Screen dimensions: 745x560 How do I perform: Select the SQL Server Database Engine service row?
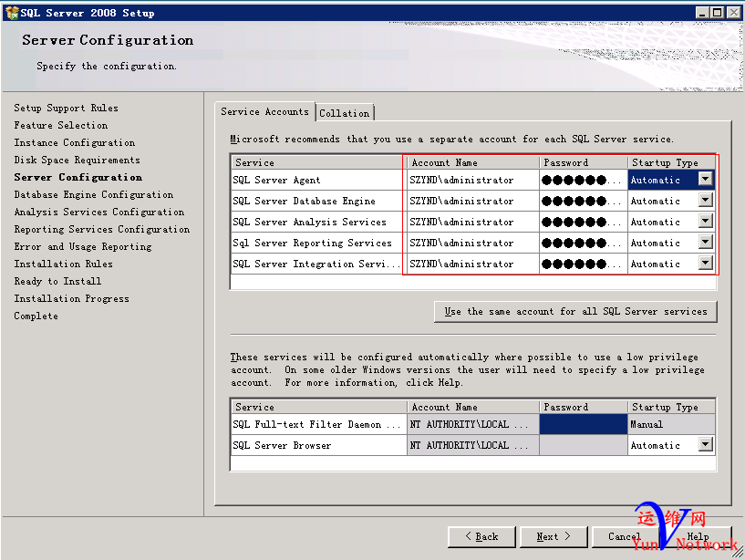coord(317,201)
